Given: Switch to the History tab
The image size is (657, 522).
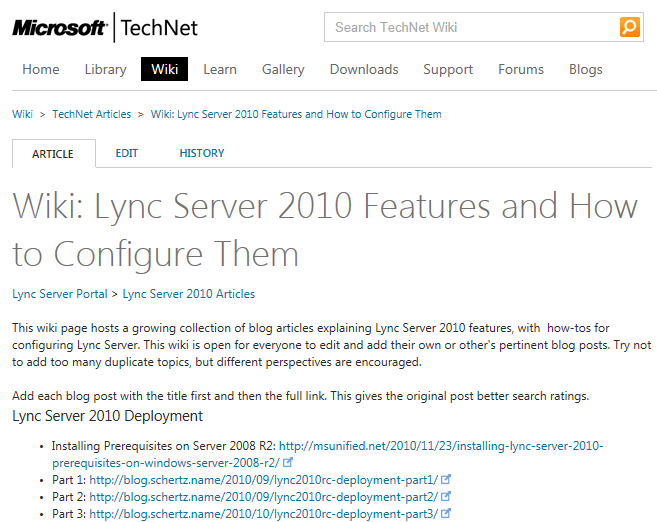Looking at the screenshot, I should (x=202, y=153).
